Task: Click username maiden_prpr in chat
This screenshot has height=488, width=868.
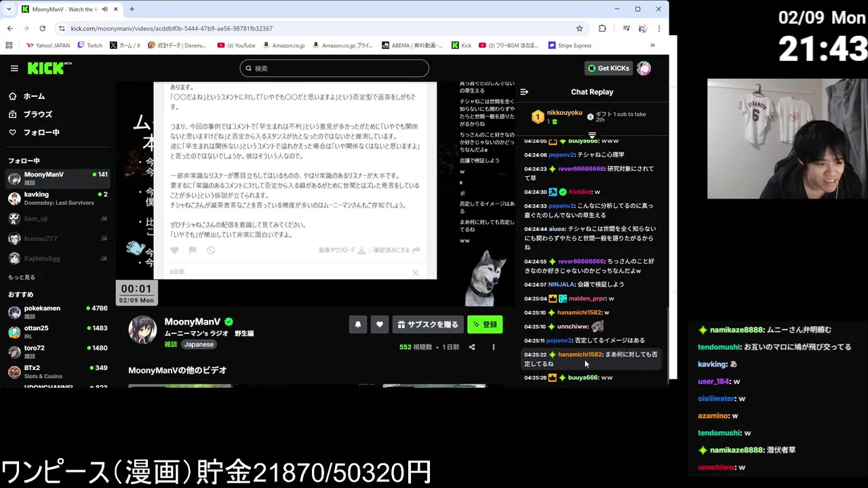Action: pos(587,298)
